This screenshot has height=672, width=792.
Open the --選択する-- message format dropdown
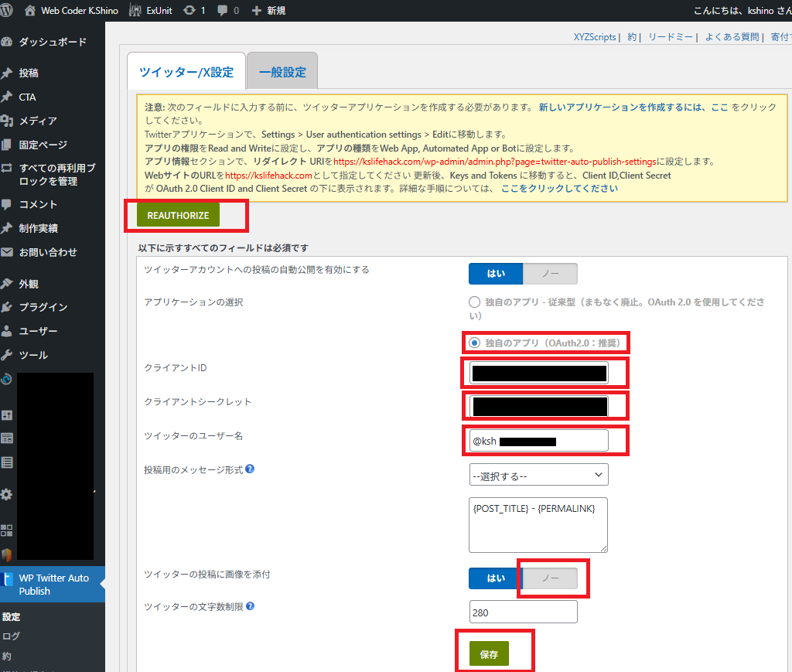pos(538,475)
